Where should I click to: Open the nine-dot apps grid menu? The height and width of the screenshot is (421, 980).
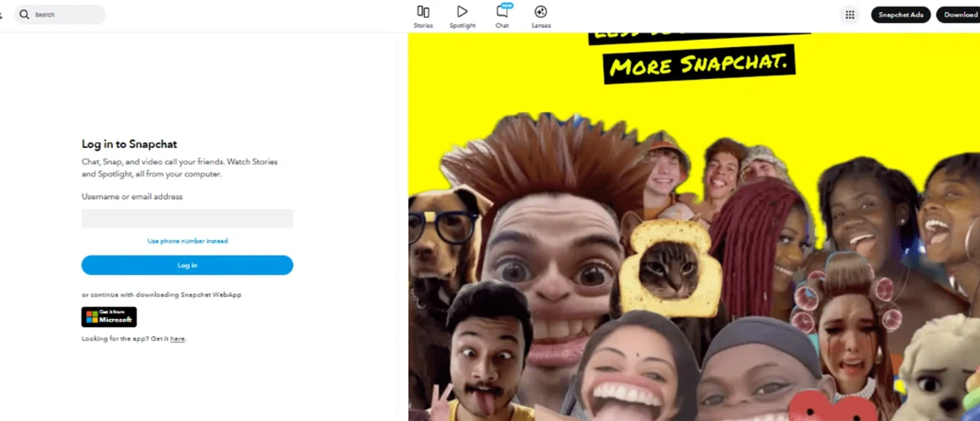850,14
